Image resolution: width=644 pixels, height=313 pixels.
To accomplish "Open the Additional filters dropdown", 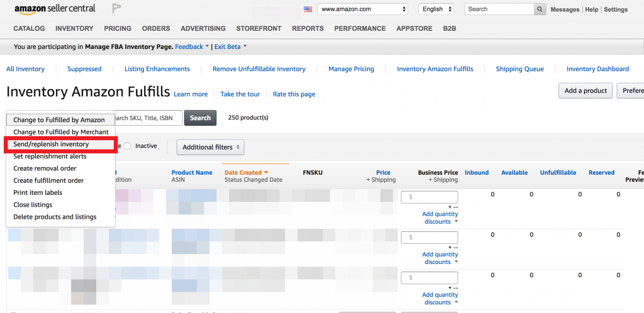I will click(x=210, y=147).
